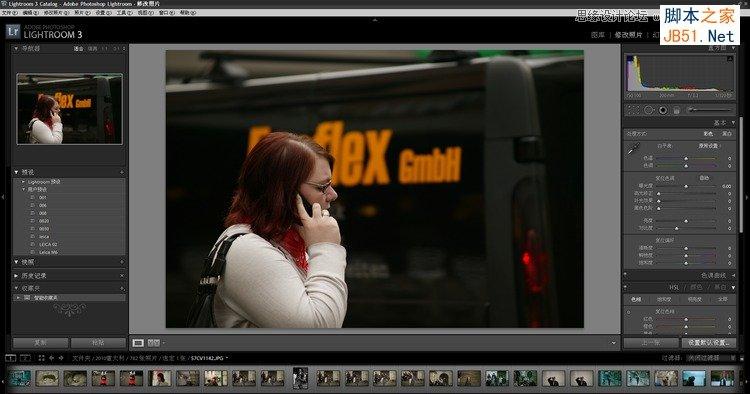The width and height of the screenshot is (750, 394).
Task: Select the All tab in the HSL panel
Action: (723, 300)
